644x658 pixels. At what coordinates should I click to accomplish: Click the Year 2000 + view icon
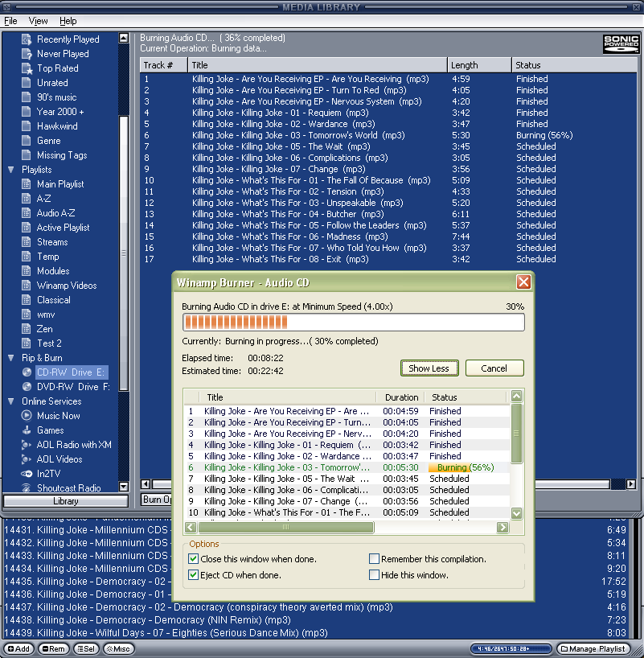coord(27,112)
